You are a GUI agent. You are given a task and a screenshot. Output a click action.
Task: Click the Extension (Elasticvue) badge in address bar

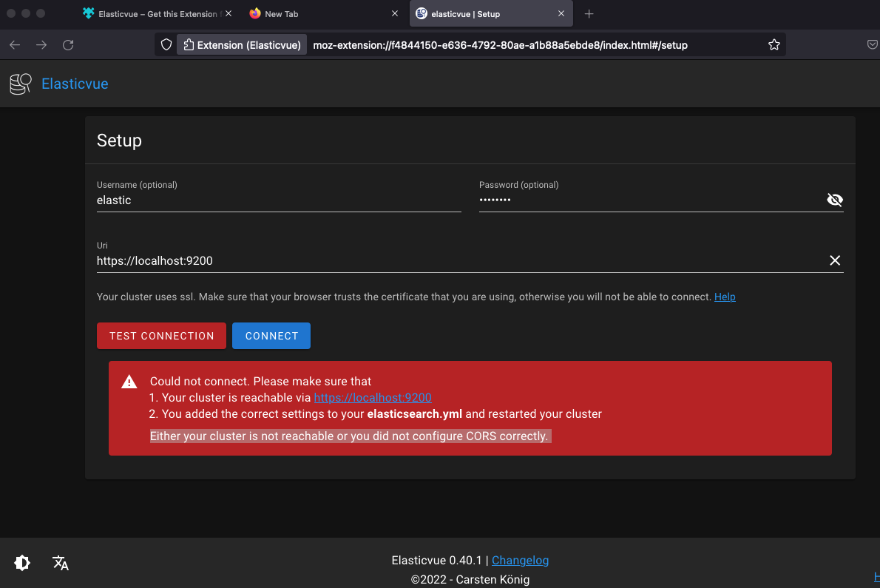tap(241, 44)
